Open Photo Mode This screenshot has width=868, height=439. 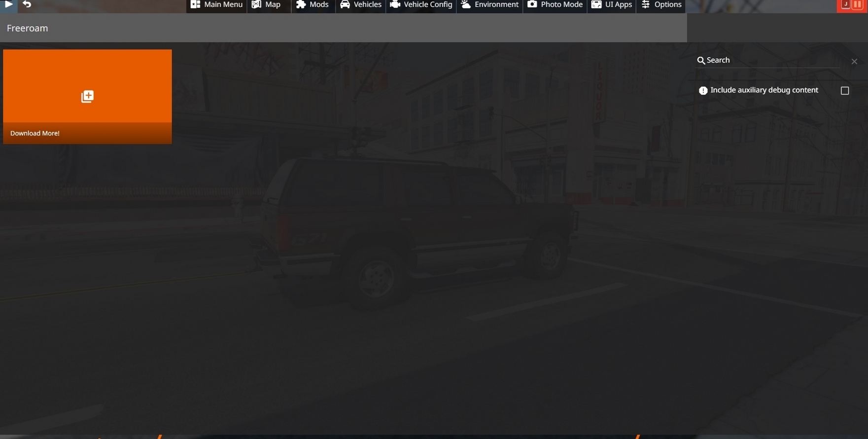tap(555, 5)
